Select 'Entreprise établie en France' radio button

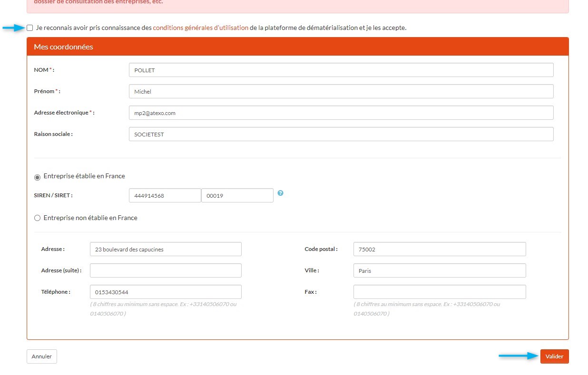click(38, 177)
